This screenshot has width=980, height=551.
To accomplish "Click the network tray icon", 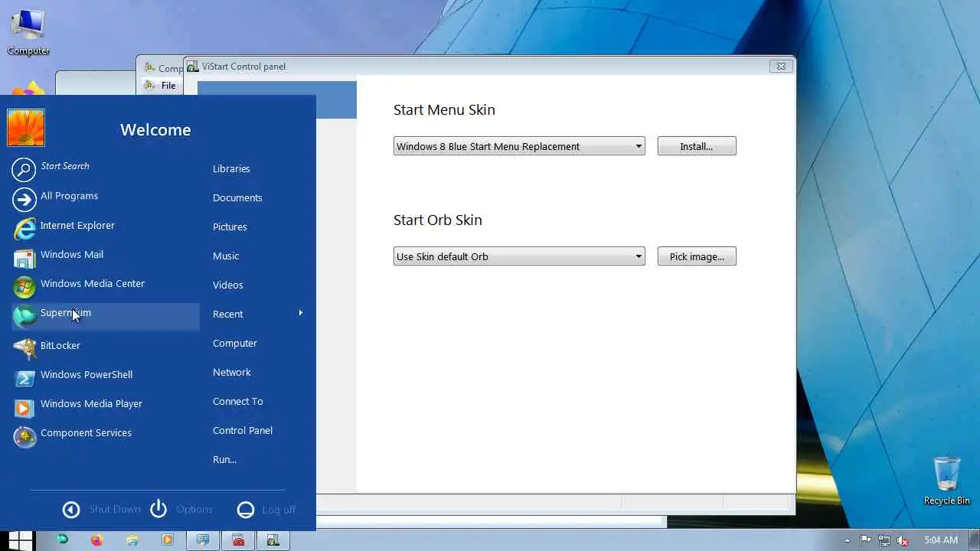I will (884, 540).
